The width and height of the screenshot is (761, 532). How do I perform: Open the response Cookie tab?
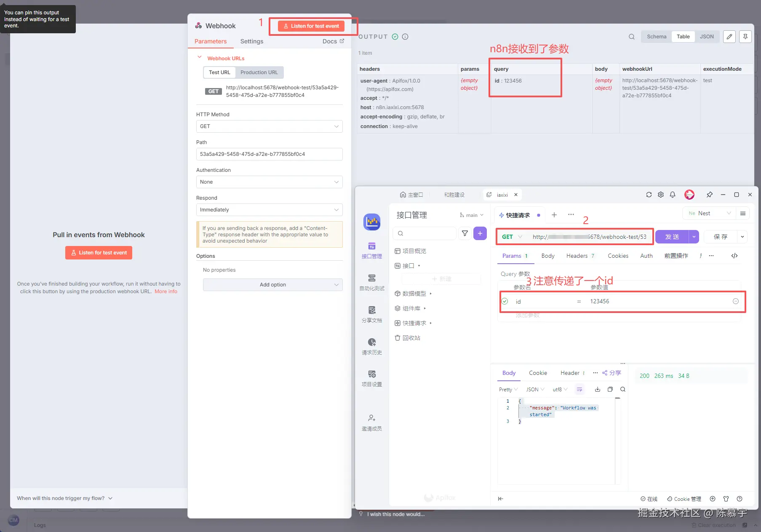(x=538, y=373)
